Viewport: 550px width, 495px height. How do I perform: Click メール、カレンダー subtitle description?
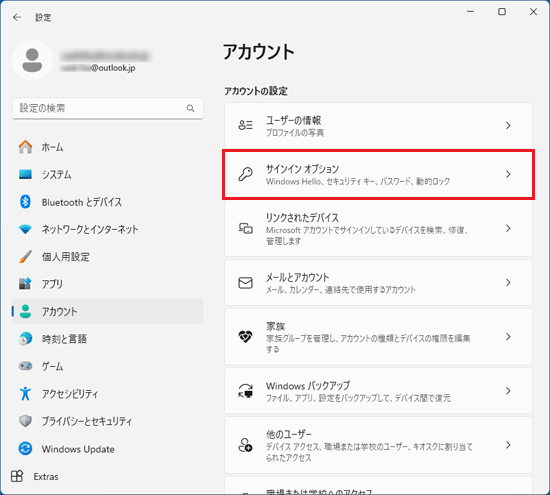pos(341,290)
